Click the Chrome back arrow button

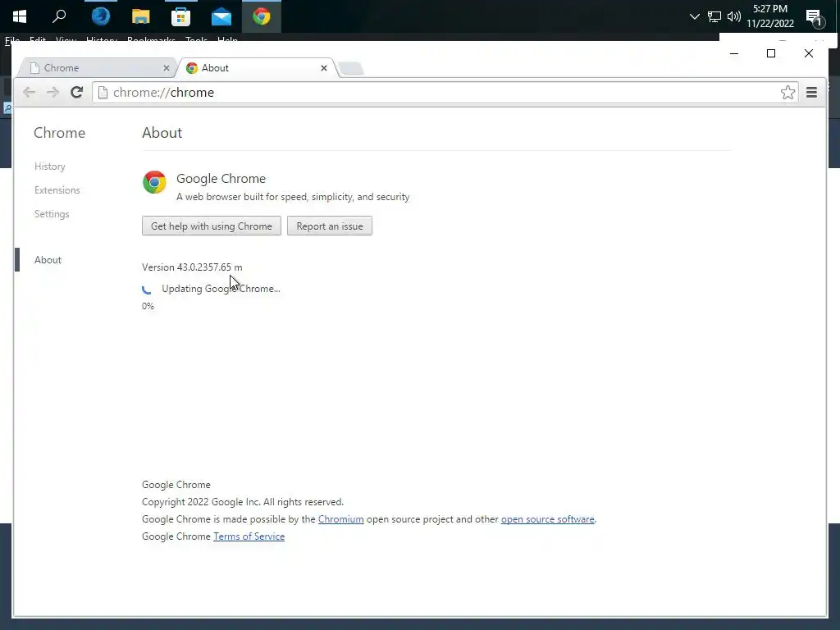(29, 92)
